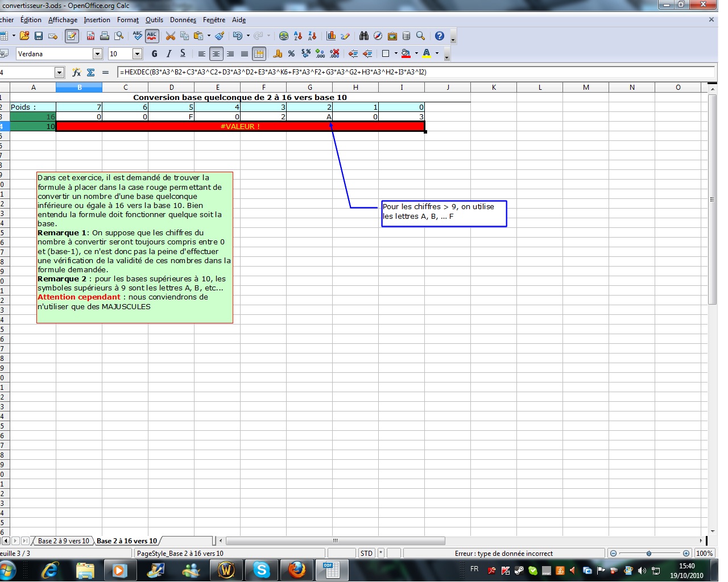Expand the Paste options arrow
This screenshot has height=582, width=728.
(209, 36)
